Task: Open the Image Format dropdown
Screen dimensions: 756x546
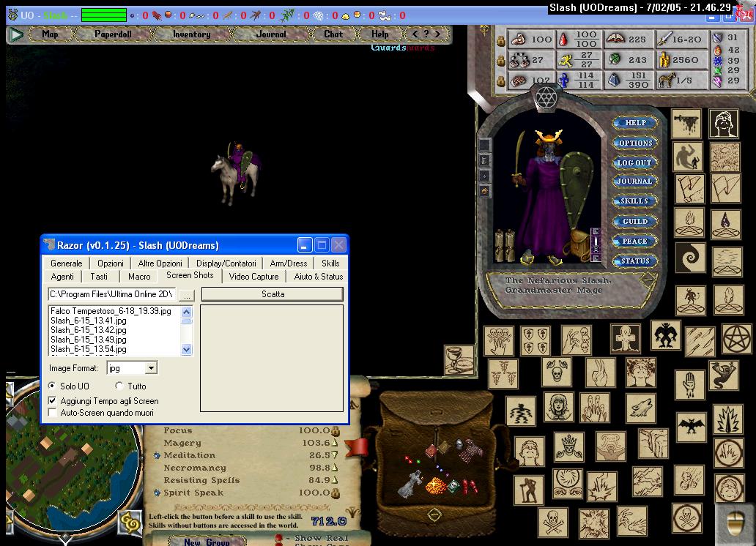Action: pos(151,368)
